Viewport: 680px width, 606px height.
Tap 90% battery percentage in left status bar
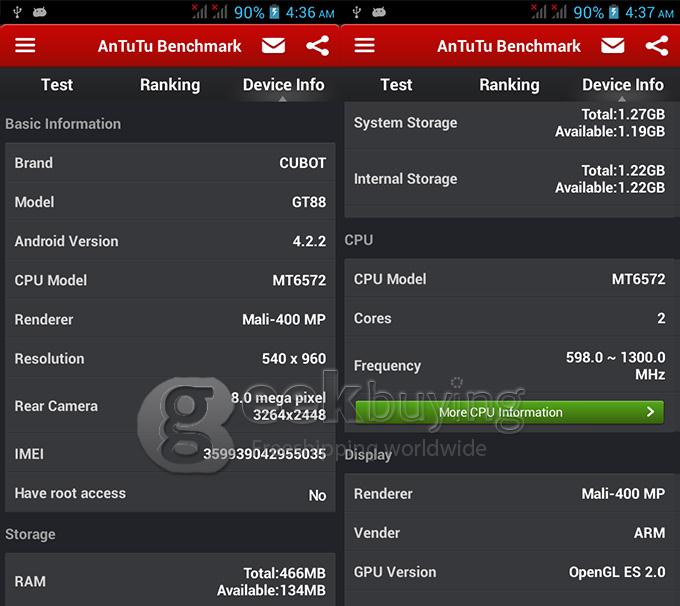(249, 12)
